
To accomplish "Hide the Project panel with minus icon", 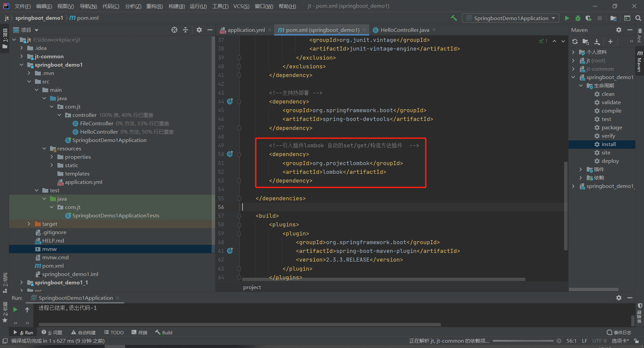I will 210,30.
